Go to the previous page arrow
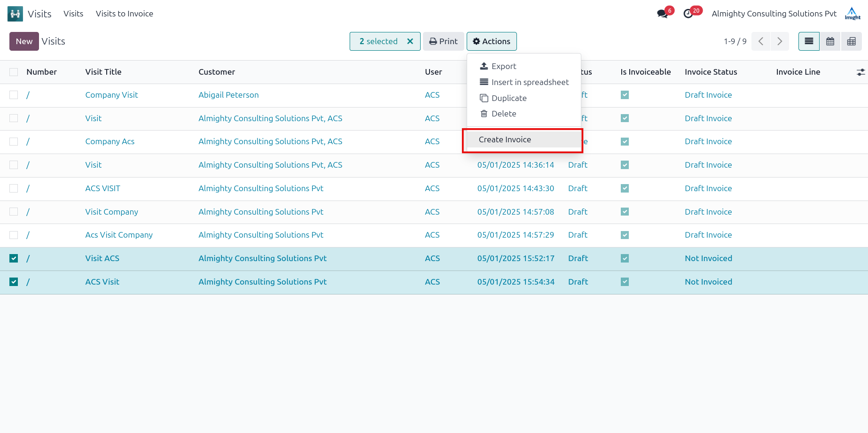868x433 pixels. (x=761, y=41)
